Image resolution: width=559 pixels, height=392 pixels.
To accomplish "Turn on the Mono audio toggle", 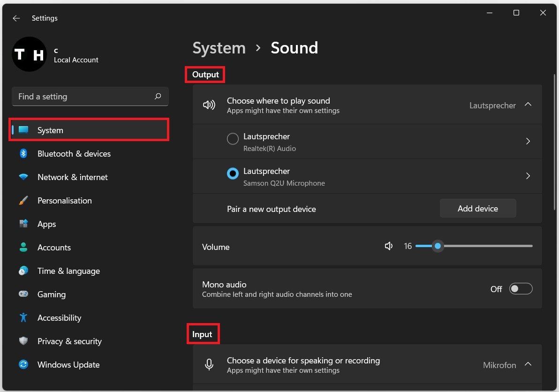I will [521, 289].
